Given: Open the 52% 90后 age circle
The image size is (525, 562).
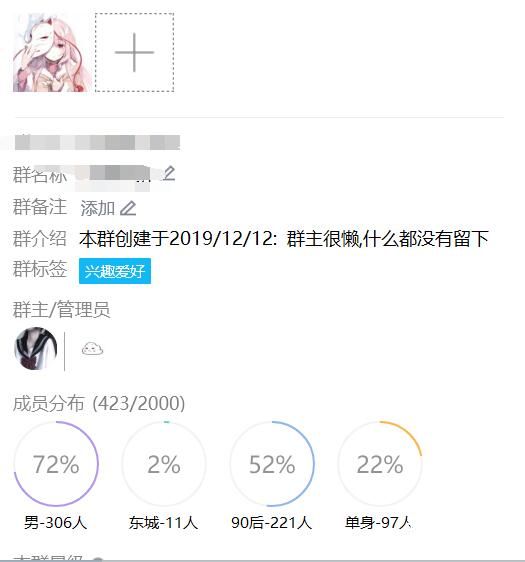Looking at the screenshot, I should pyautogui.click(x=272, y=464).
